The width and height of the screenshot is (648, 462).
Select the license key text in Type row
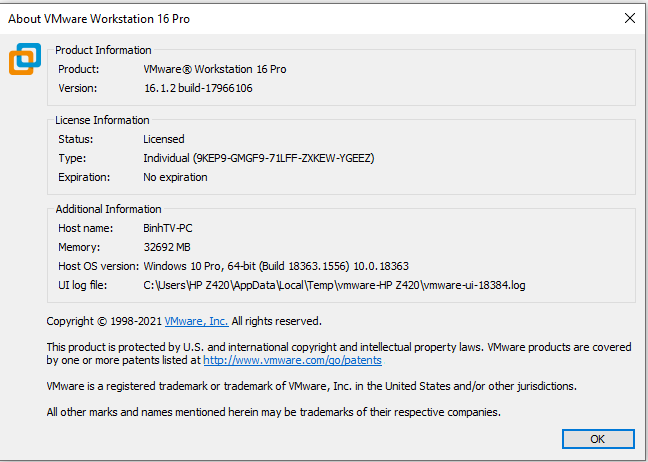click(283, 158)
